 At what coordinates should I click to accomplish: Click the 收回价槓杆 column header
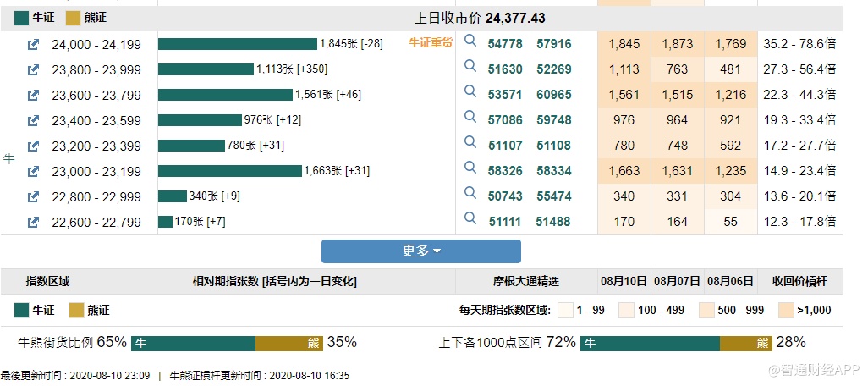[x=799, y=281]
